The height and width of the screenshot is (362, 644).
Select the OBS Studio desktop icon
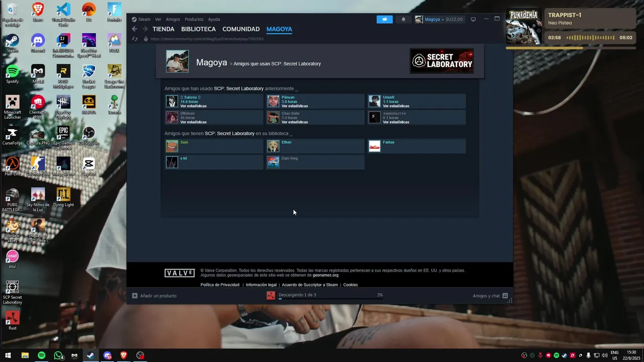tap(89, 136)
